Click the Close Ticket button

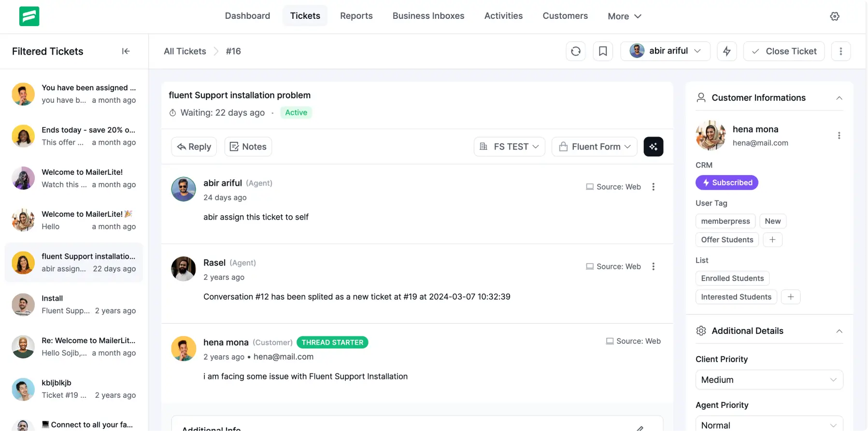pos(784,51)
